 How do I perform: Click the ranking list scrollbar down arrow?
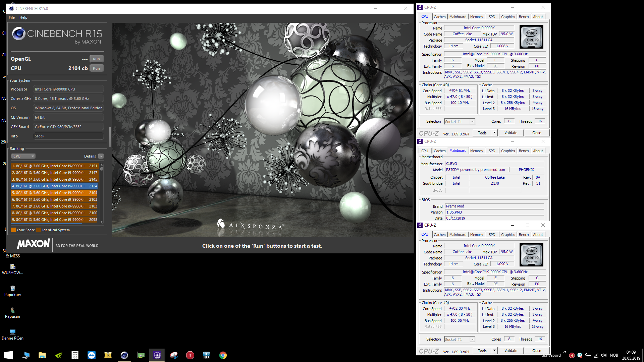point(102,222)
